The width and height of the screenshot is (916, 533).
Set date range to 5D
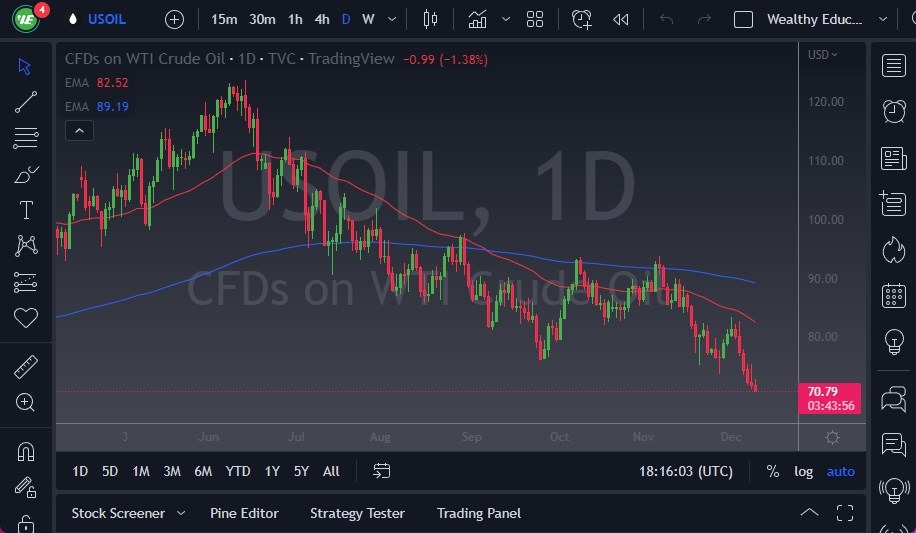(110, 471)
